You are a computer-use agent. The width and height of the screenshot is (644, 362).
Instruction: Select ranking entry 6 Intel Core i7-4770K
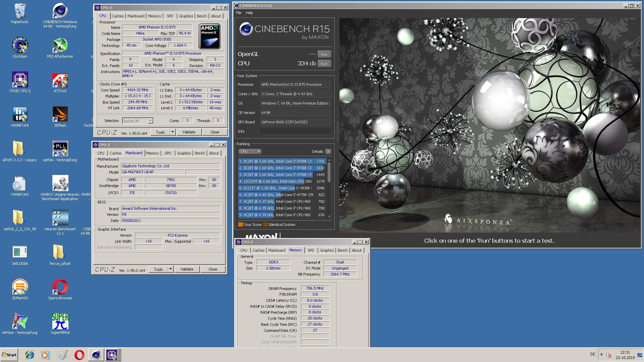pyautogui.click(x=282, y=195)
